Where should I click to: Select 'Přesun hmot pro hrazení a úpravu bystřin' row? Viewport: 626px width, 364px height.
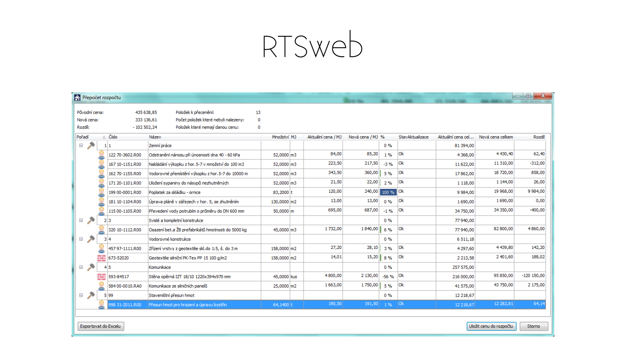coord(311,305)
